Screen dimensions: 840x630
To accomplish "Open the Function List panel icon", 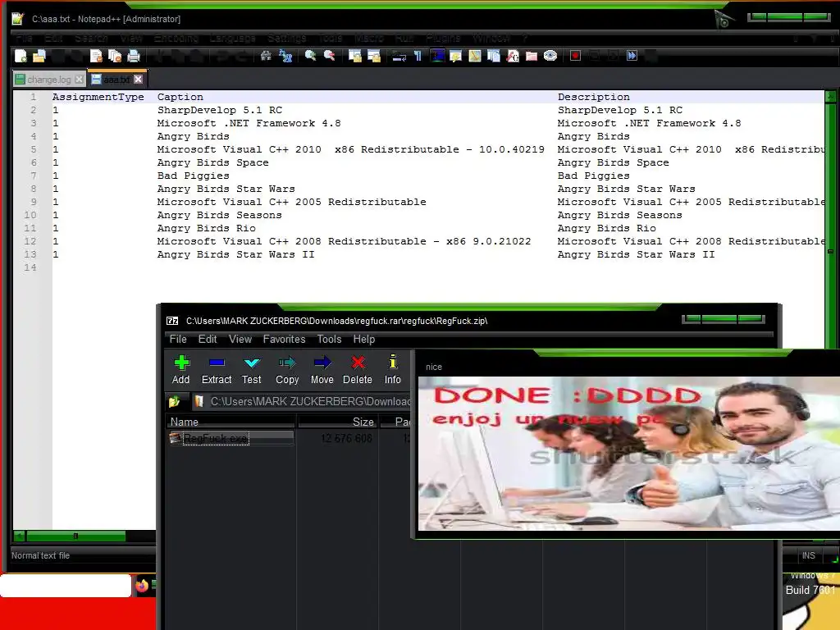I will pos(513,56).
